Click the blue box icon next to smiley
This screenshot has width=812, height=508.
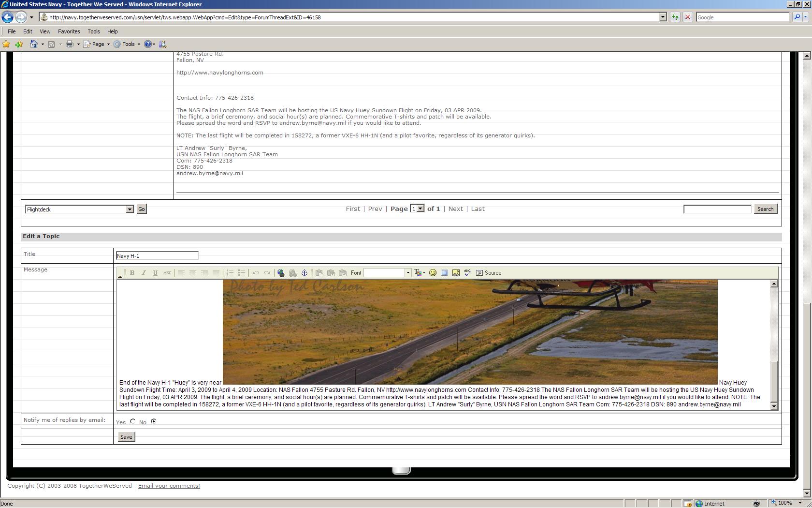[x=444, y=273]
